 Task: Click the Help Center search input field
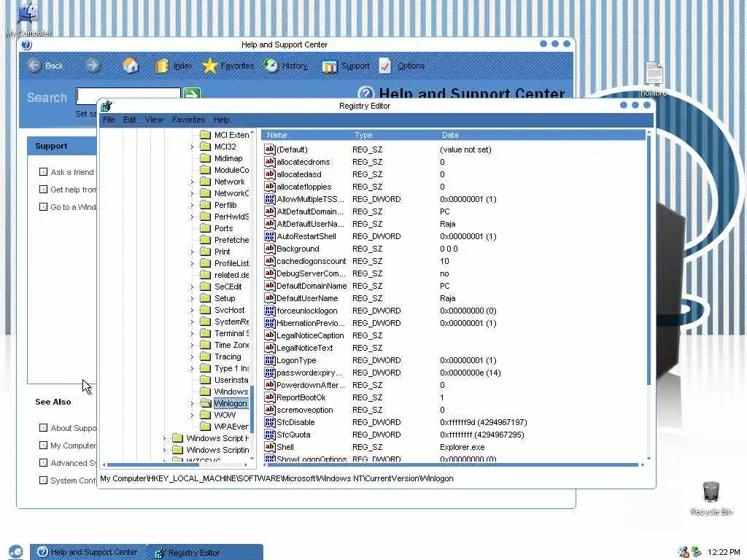[x=128, y=96]
